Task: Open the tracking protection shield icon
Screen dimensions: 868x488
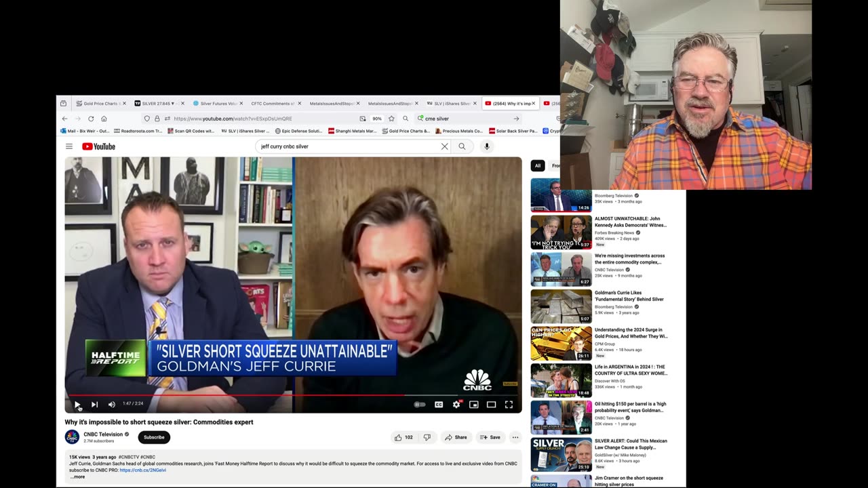Action: [x=146, y=119]
